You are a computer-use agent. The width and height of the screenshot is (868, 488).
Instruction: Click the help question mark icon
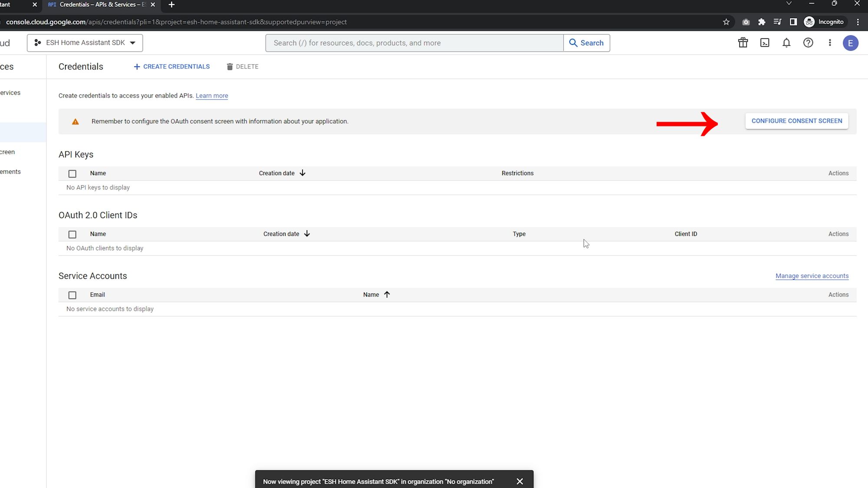coord(809,43)
